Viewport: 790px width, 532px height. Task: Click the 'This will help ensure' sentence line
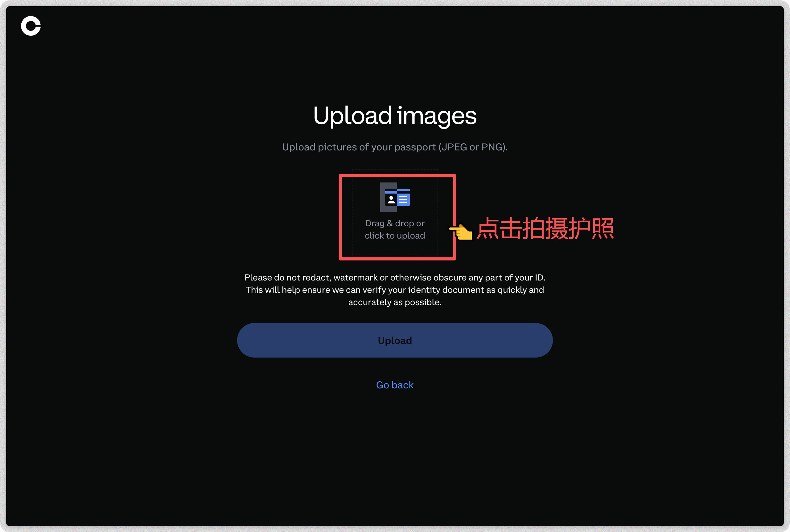(x=395, y=290)
